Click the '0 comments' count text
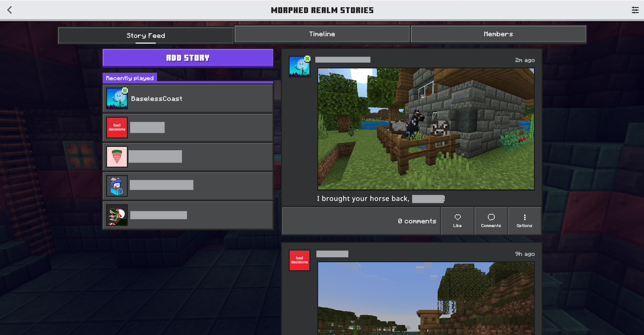The width and height of the screenshot is (644, 335). tap(417, 221)
